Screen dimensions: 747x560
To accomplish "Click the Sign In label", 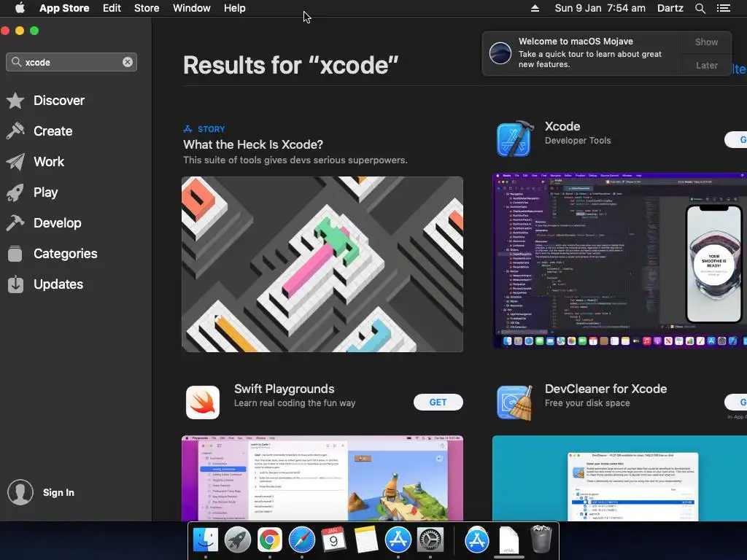I will [x=58, y=492].
